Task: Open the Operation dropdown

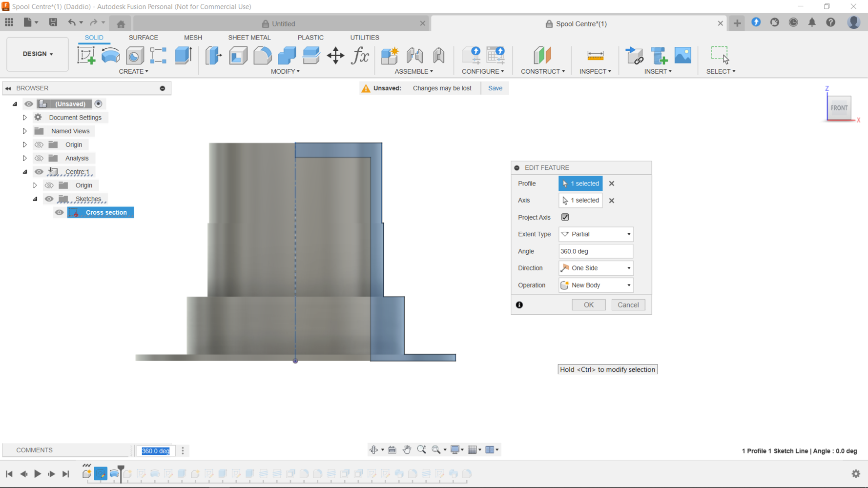Action: (x=596, y=285)
